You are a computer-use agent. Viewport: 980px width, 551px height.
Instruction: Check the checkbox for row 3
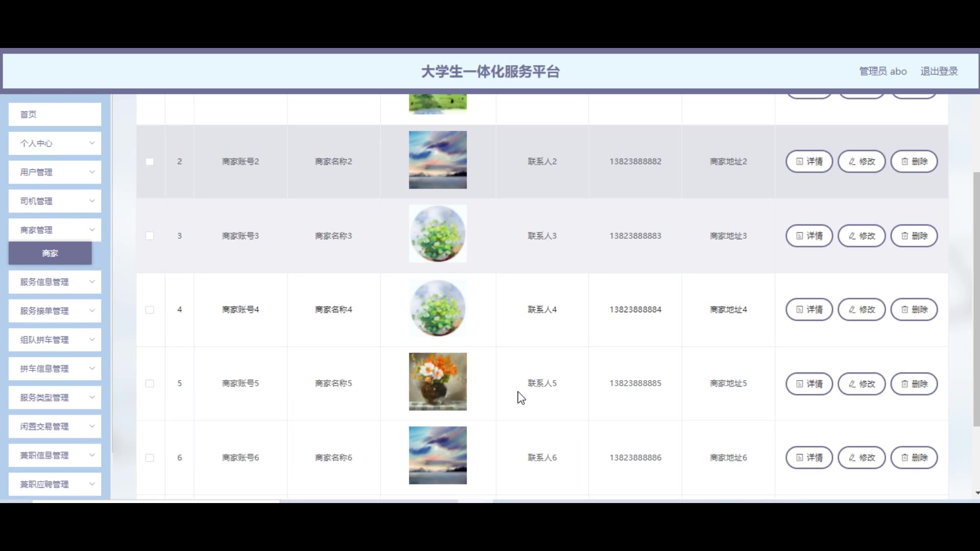(150, 236)
